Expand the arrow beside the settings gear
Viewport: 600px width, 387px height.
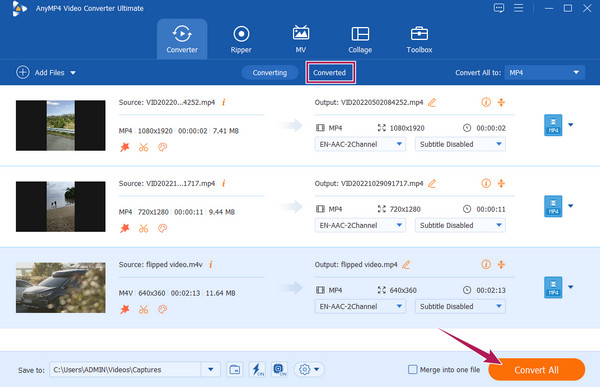[317, 370]
